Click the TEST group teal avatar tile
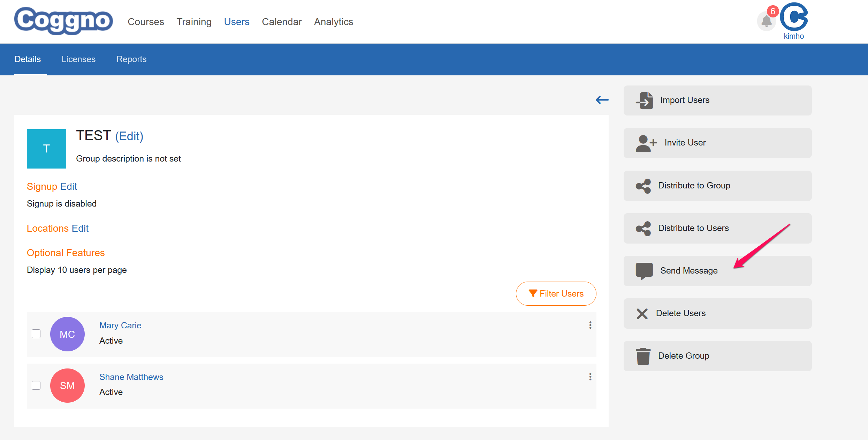This screenshot has height=440, width=868. click(46, 149)
